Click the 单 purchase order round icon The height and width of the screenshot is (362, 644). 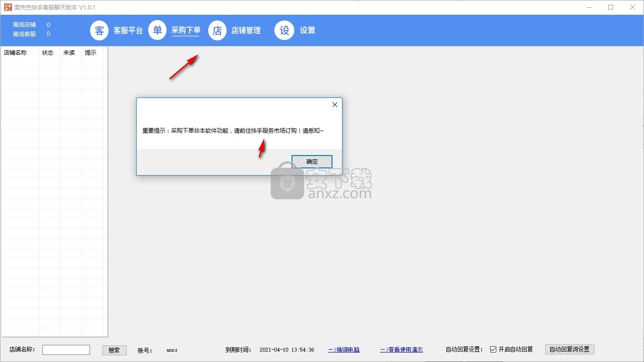pyautogui.click(x=158, y=30)
